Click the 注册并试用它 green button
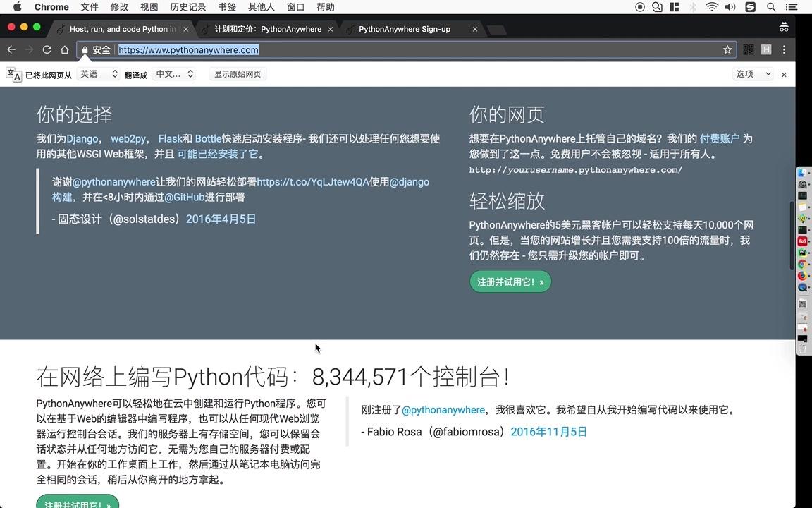812x508 pixels. point(510,282)
